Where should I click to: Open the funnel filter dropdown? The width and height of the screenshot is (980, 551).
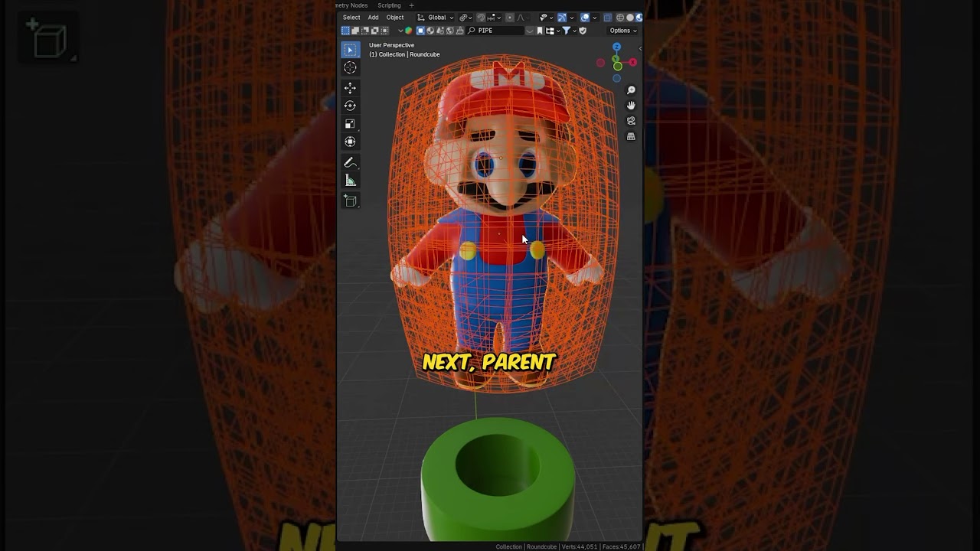pyautogui.click(x=569, y=31)
